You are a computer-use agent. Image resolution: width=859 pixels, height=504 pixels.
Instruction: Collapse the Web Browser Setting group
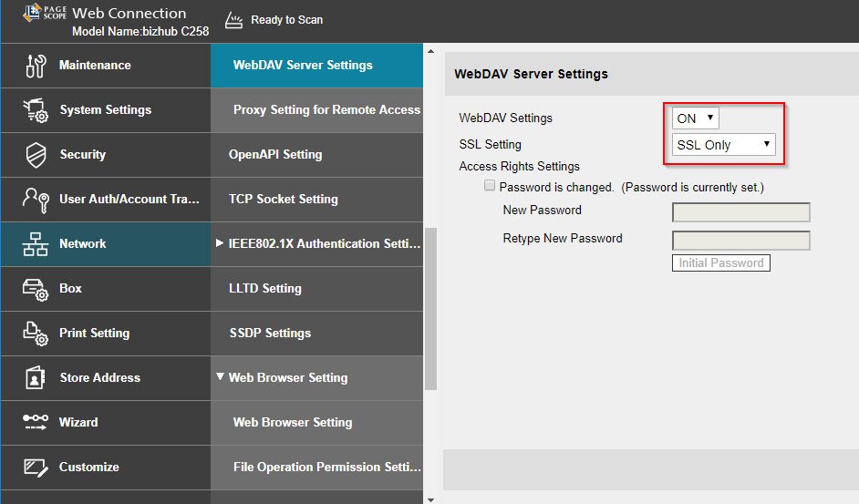(x=220, y=377)
